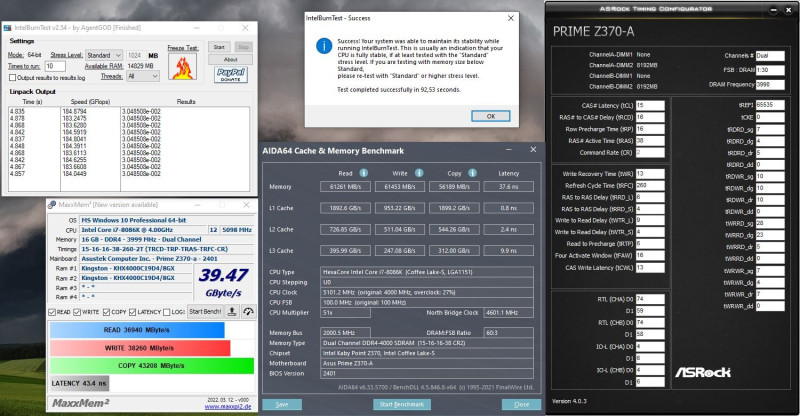Toggle 'Output results to results.log' checkbox
The width and height of the screenshot is (800, 416).
[12, 78]
